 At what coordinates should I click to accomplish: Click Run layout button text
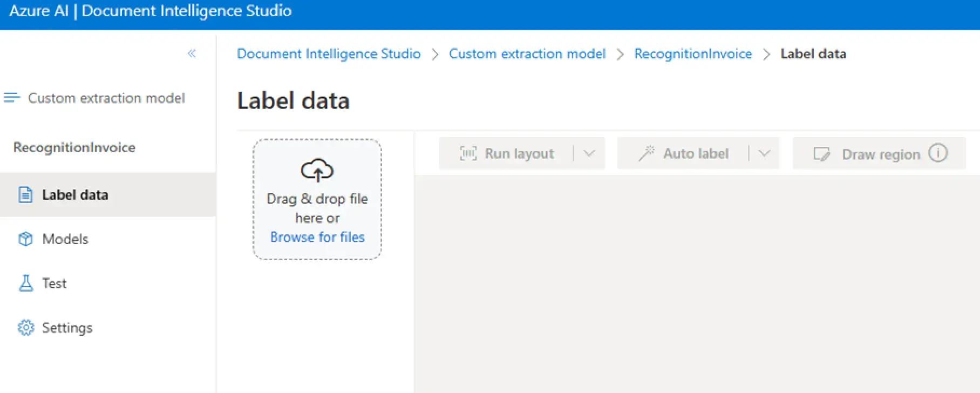[519, 154]
